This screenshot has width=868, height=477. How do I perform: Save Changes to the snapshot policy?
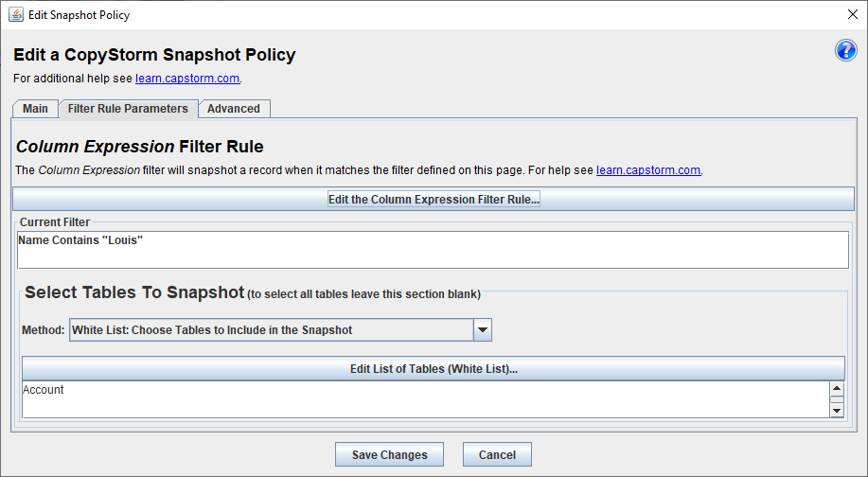[x=389, y=454]
